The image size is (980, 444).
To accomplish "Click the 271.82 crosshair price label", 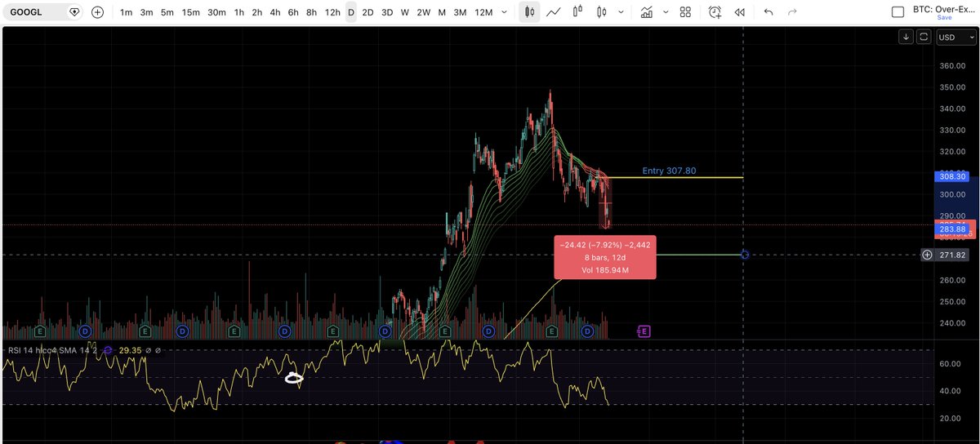I will coord(953,255).
